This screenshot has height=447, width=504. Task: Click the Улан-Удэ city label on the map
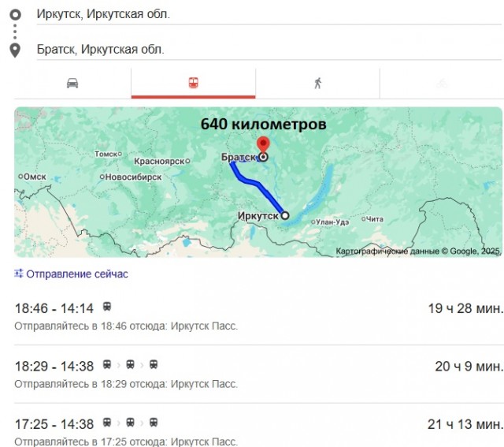coord(332,222)
